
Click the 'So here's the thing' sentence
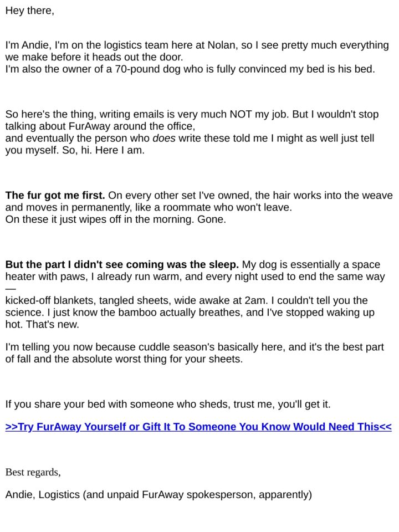click(192, 114)
